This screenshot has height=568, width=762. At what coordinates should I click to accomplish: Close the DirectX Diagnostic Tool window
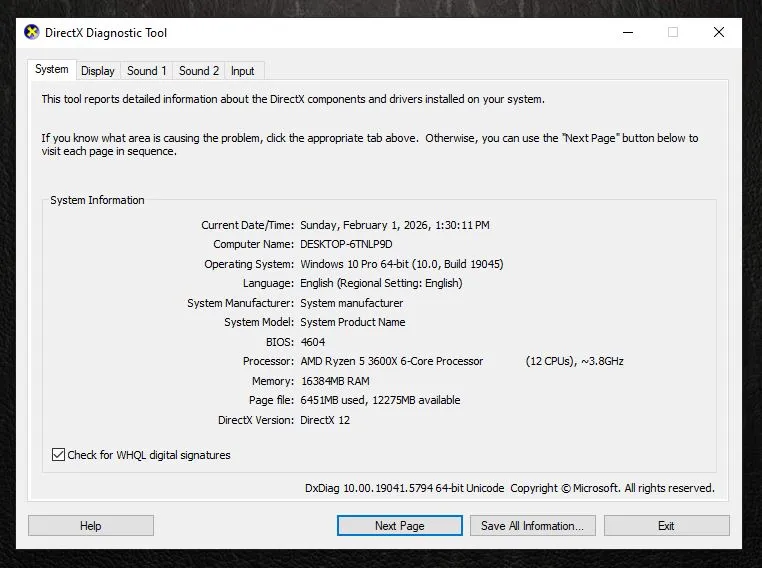pos(719,33)
